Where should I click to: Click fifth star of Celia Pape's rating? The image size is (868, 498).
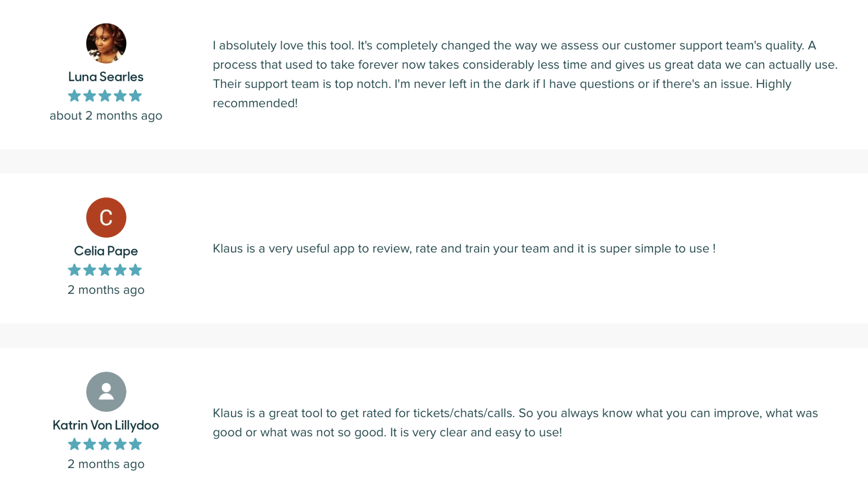[x=135, y=270]
